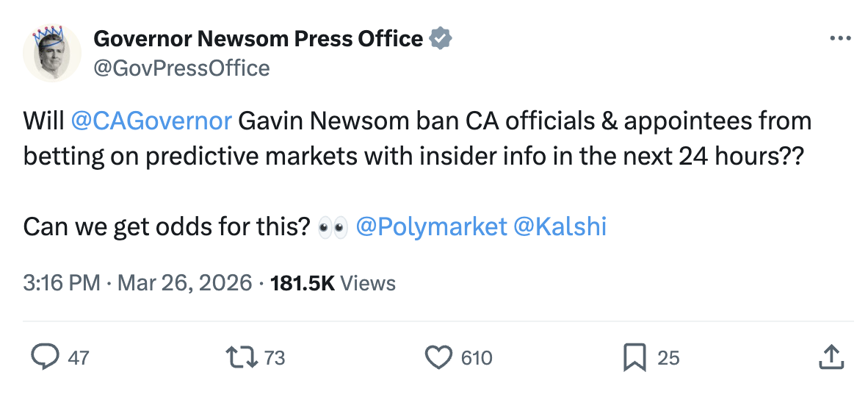
Task: Open the three-dot more options menu
Action: (x=839, y=38)
